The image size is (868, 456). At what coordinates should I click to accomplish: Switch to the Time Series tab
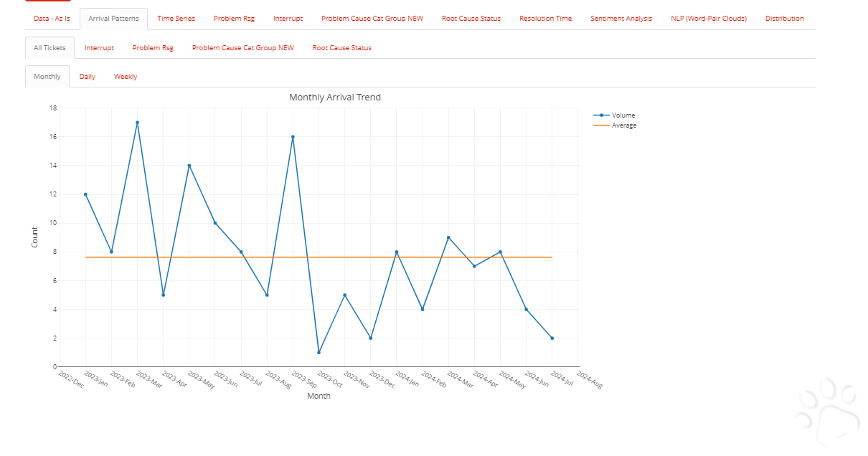click(x=176, y=19)
